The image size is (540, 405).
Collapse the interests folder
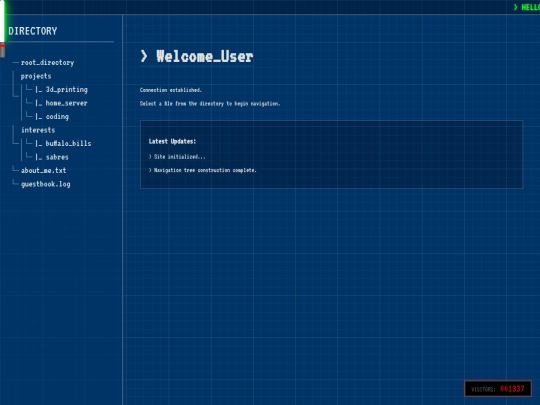pyautogui.click(x=38, y=130)
